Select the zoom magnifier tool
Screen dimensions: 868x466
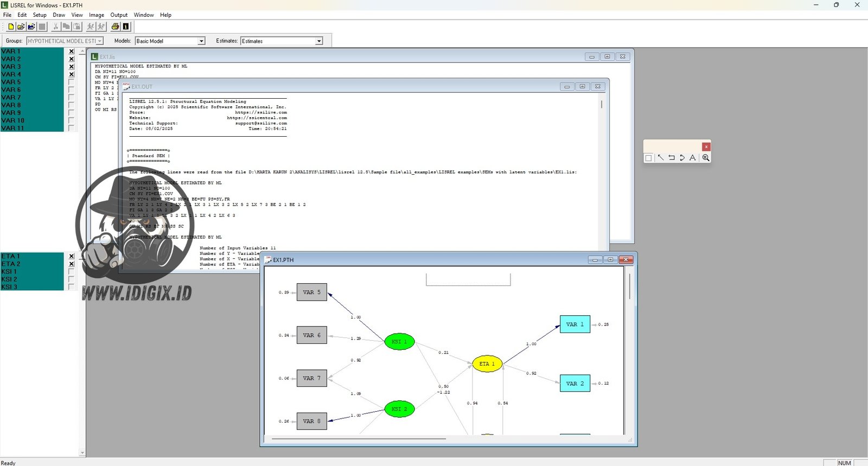click(706, 158)
